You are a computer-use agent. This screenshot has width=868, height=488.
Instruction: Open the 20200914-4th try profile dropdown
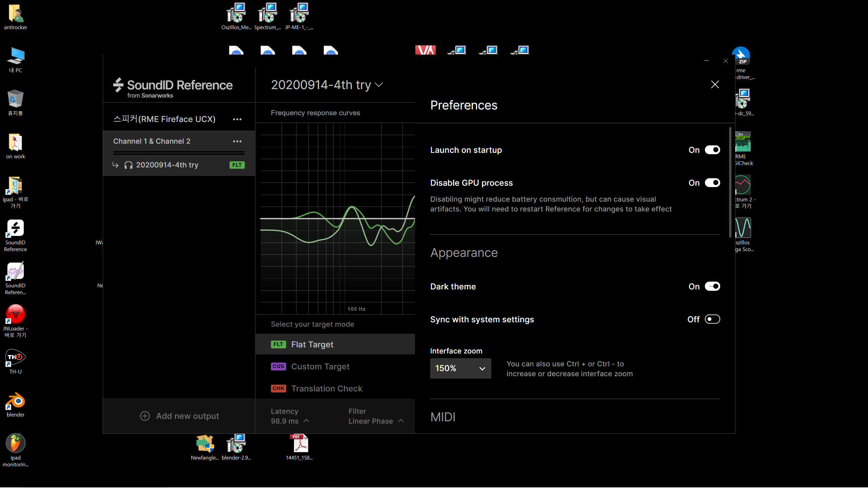327,85
